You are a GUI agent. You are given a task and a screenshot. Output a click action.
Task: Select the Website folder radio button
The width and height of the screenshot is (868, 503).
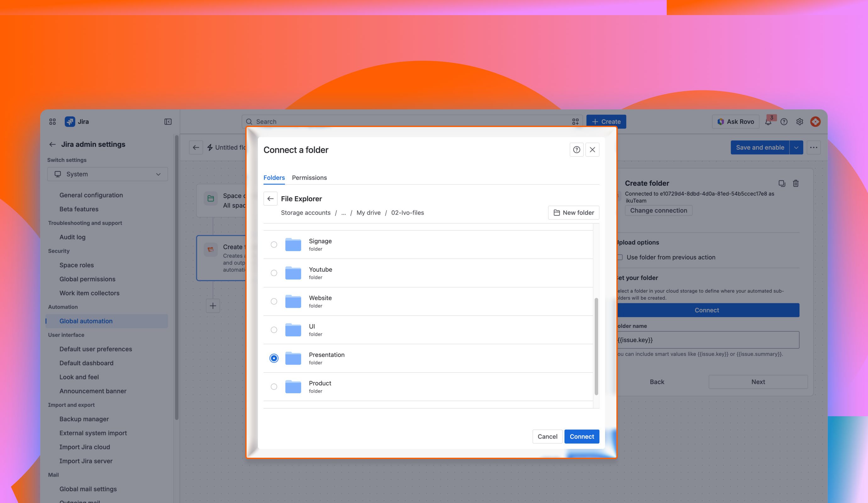point(274,301)
